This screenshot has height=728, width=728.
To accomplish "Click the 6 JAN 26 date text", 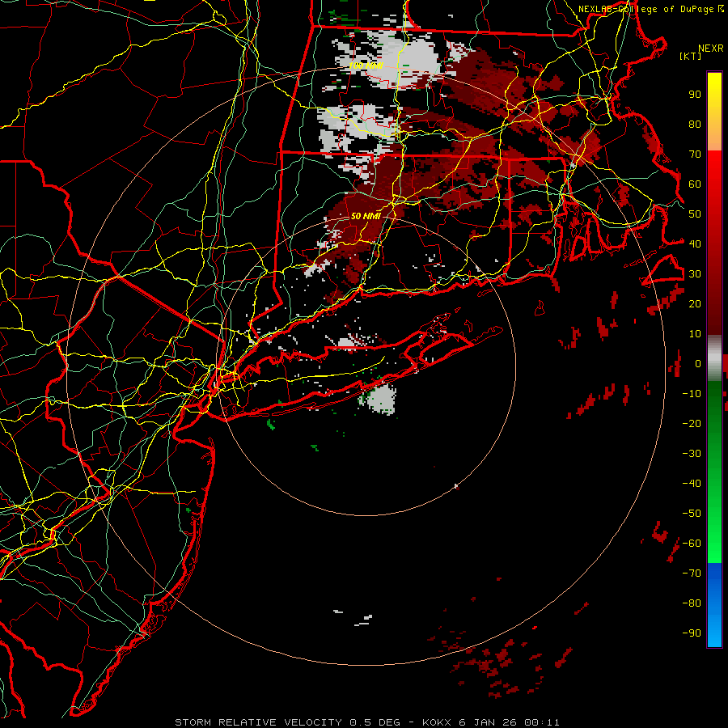I will (488, 722).
